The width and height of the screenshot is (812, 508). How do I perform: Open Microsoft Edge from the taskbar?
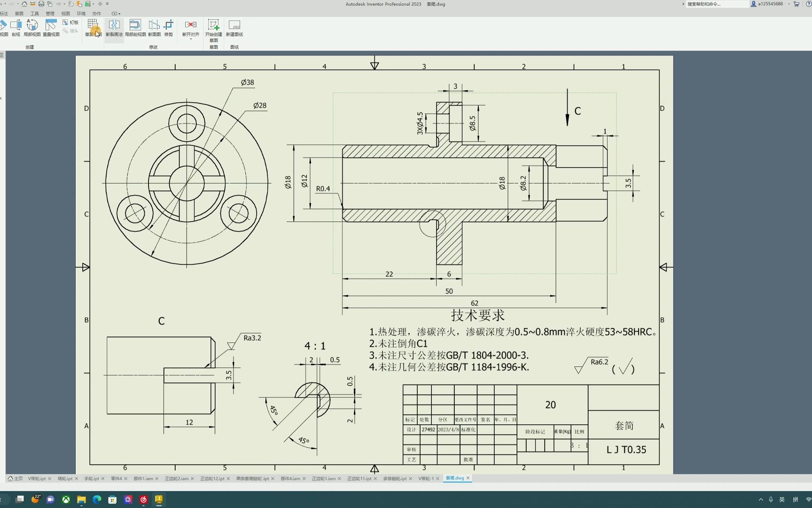97,500
